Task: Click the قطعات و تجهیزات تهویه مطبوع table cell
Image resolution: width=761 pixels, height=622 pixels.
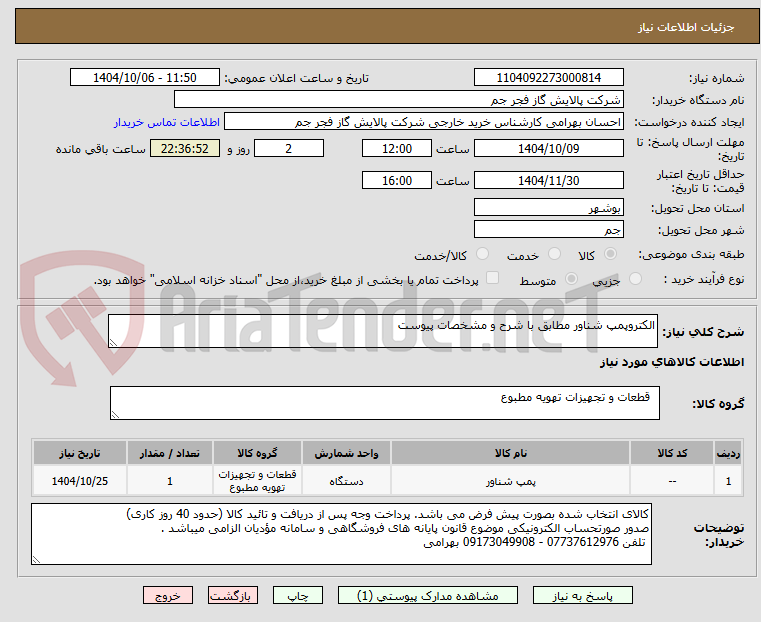Action: (257, 481)
